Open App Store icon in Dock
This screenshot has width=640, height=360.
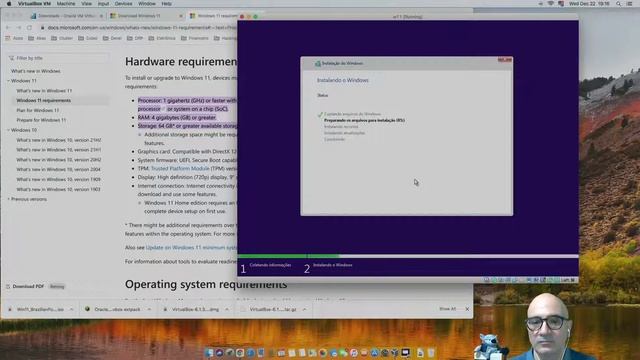375,353
